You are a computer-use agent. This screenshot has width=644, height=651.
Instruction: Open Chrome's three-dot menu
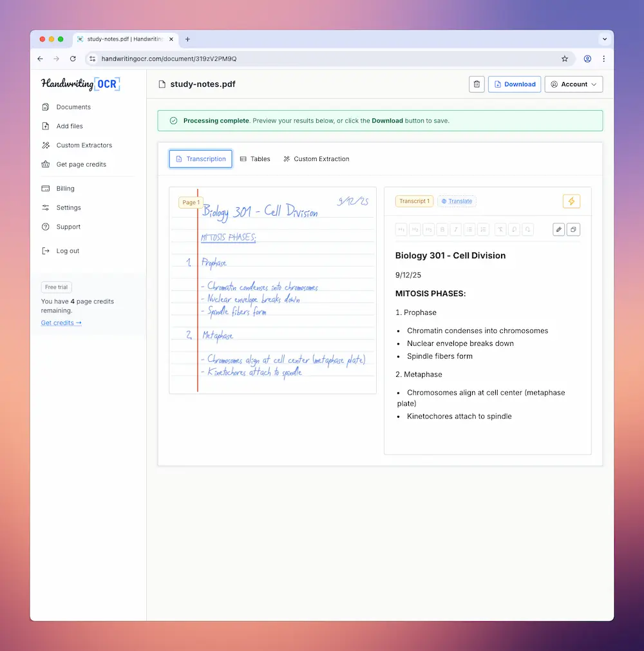604,59
